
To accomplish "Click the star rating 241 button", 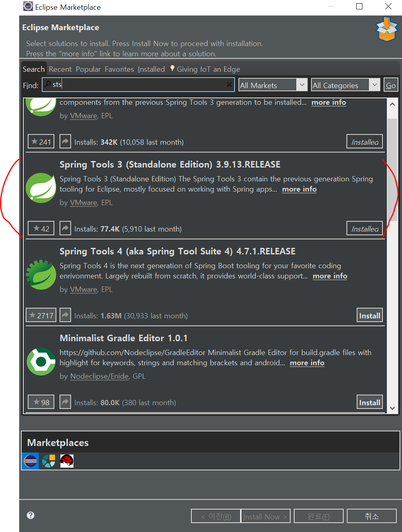I will pyautogui.click(x=41, y=141).
